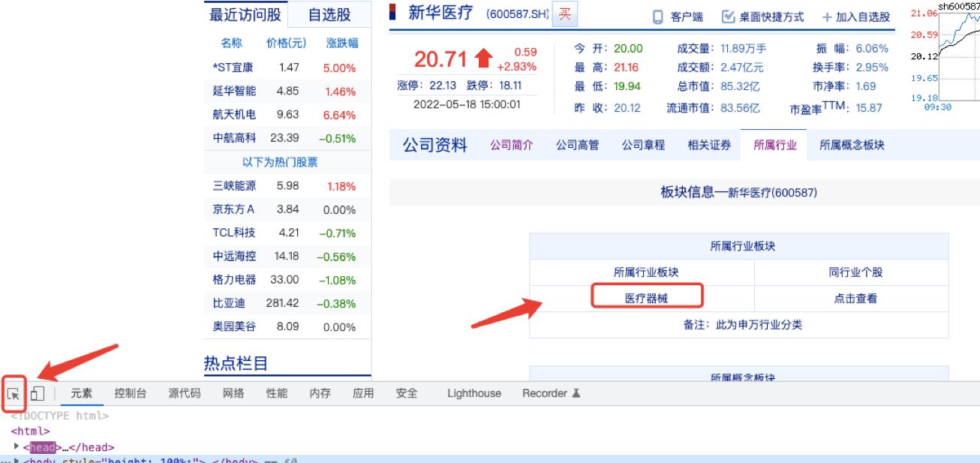Switch to the 网络 DevTools tab

pyautogui.click(x=233, y=392)
